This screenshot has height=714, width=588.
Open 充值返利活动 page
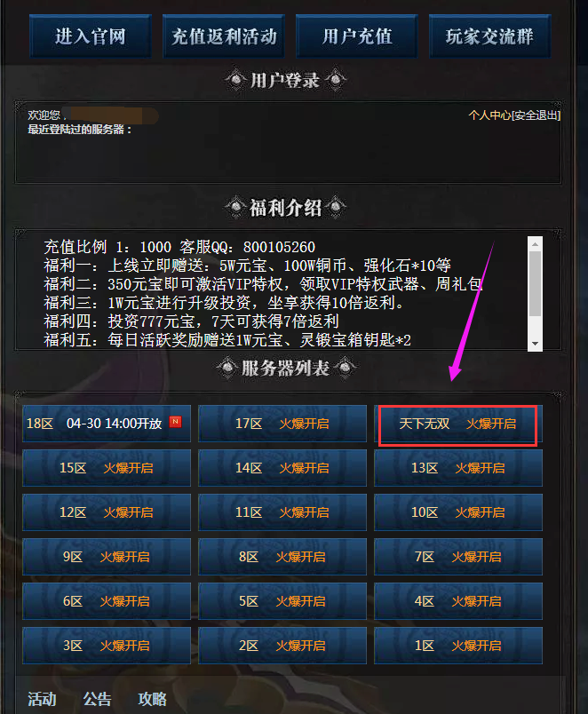pos(224,36)
